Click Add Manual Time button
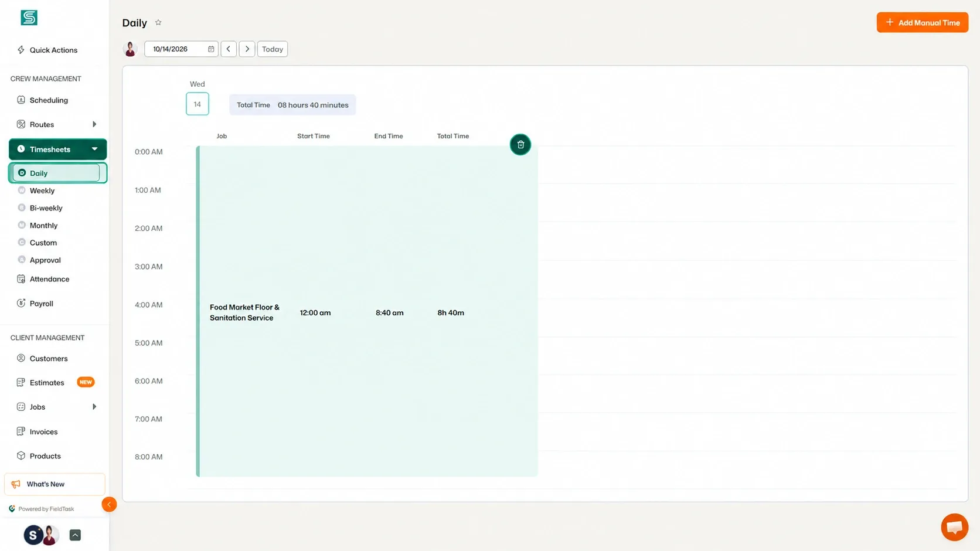 point(923,22)
